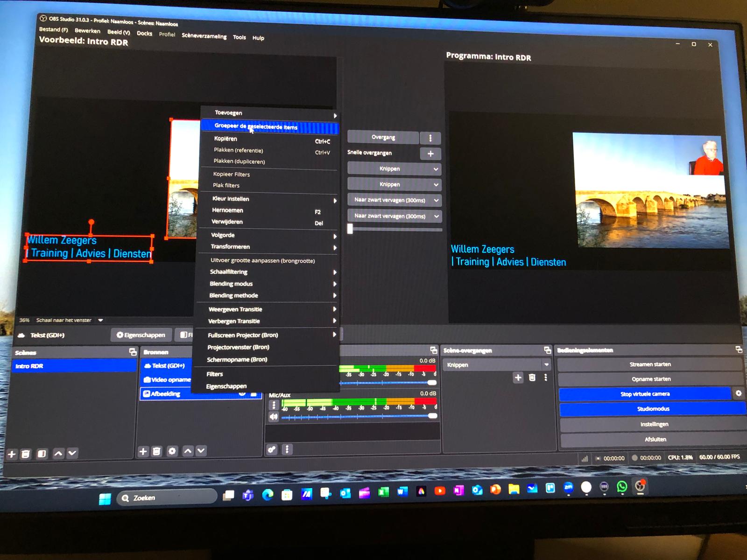
Task: Click the transition T-bar slider handle
Action: click(350, 229)
